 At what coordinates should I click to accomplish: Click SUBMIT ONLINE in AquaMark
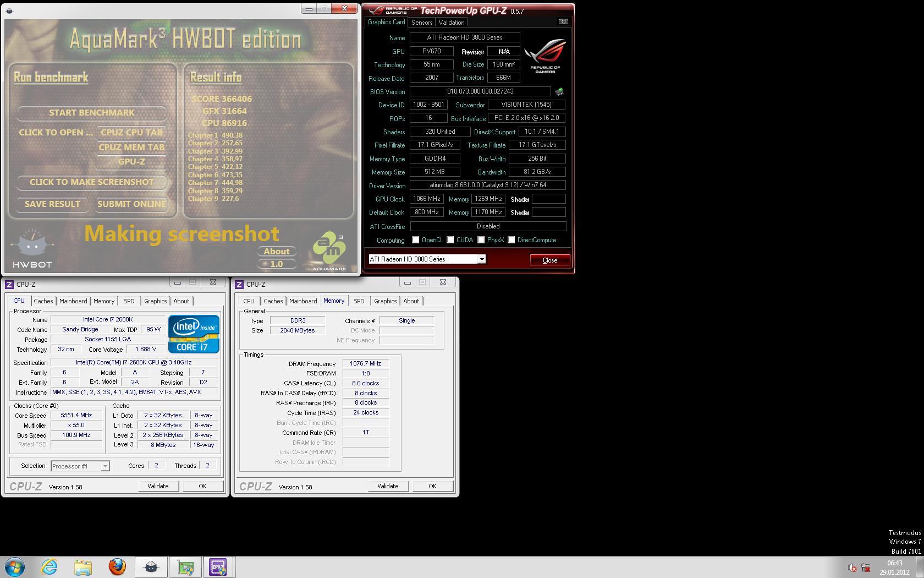(x=131, y=204)
